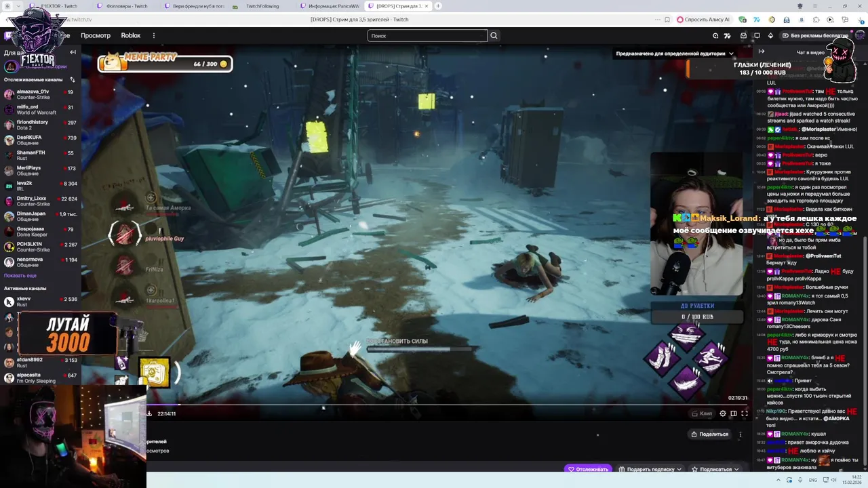
Task: Open a new browser tab
Action: (x=438, y=6)
